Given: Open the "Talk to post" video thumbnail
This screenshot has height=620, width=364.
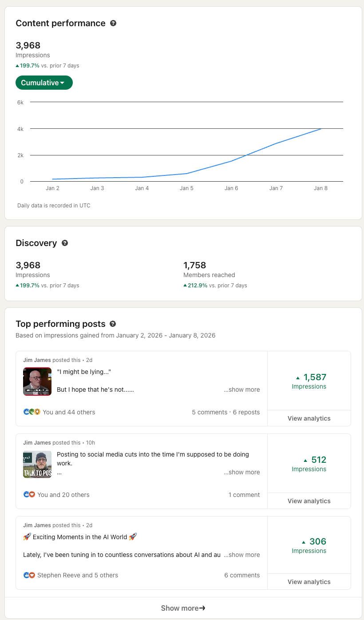Looking at the screenshot, I should [37, 464].
